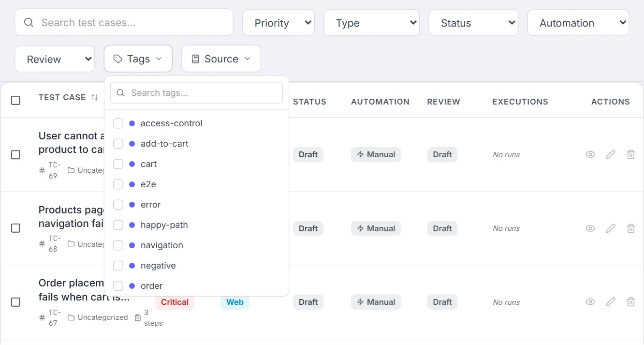
Task: Click the magnifier icon in test case search
Action: (x=29, y=22)
